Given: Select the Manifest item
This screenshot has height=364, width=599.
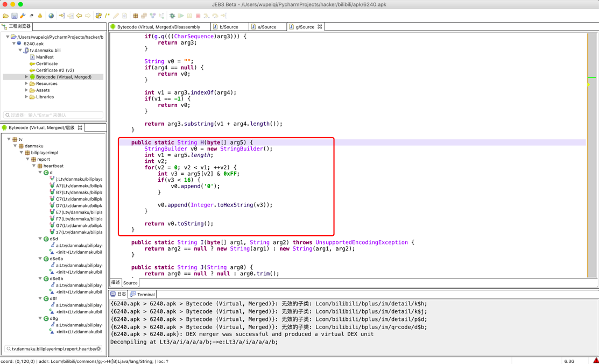Looking at the screenshot, I should tap(45, 57).
